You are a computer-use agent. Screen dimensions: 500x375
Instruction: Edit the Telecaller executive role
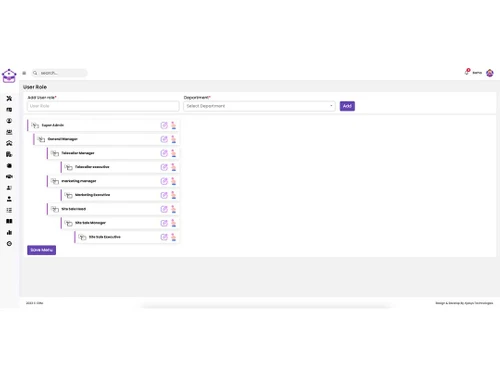(x=164, y=167)
